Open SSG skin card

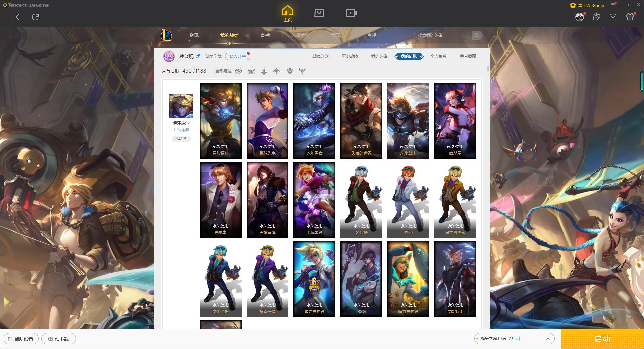tap(361, 279)
